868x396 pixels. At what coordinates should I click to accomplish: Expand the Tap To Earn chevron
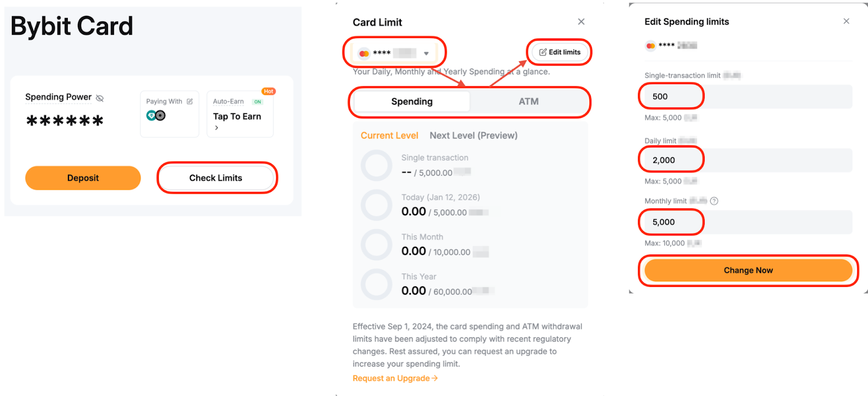coord(216,128)
